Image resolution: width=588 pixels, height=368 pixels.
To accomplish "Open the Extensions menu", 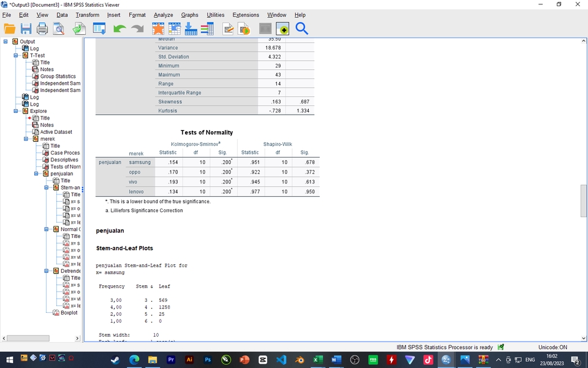I will pyautogui.click(x=246, y=15).
